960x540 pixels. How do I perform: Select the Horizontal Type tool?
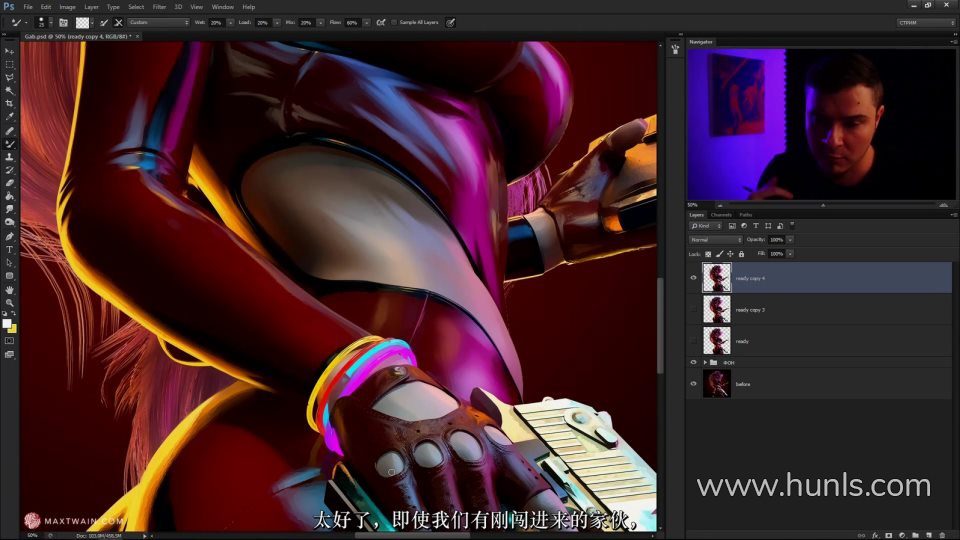[9, 249]
